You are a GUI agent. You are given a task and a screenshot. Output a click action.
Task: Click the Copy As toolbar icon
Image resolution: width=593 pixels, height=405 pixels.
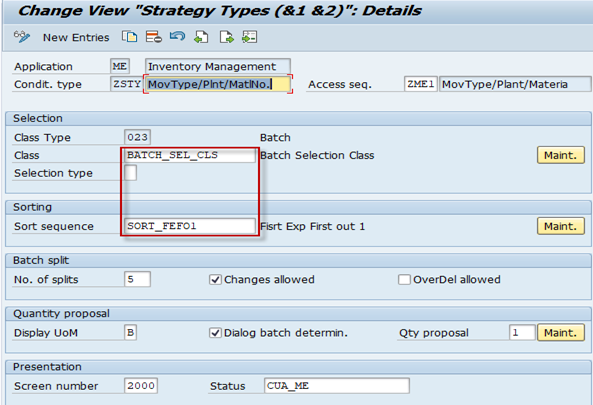pyautogui.click(x=130, y=37)
